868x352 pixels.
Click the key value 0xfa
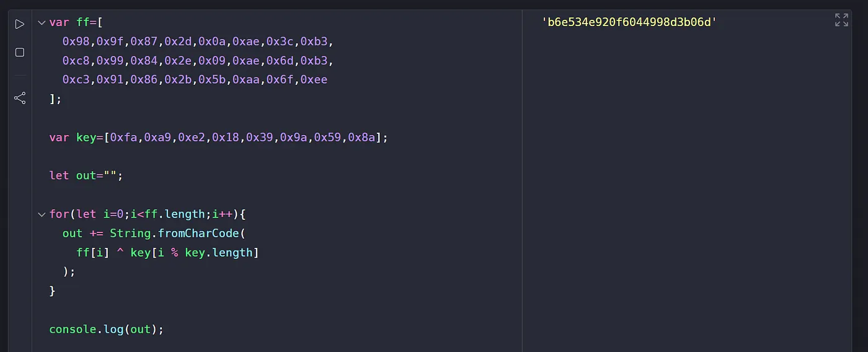123,138
